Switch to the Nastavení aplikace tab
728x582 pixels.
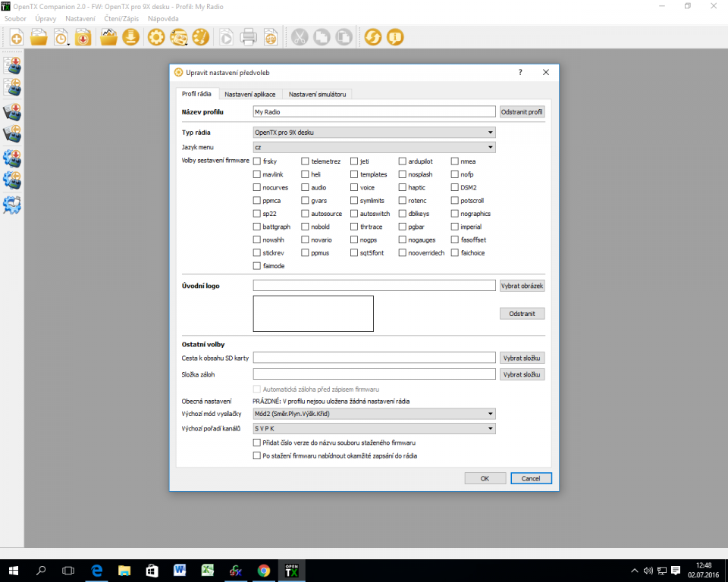click(250, 94)
